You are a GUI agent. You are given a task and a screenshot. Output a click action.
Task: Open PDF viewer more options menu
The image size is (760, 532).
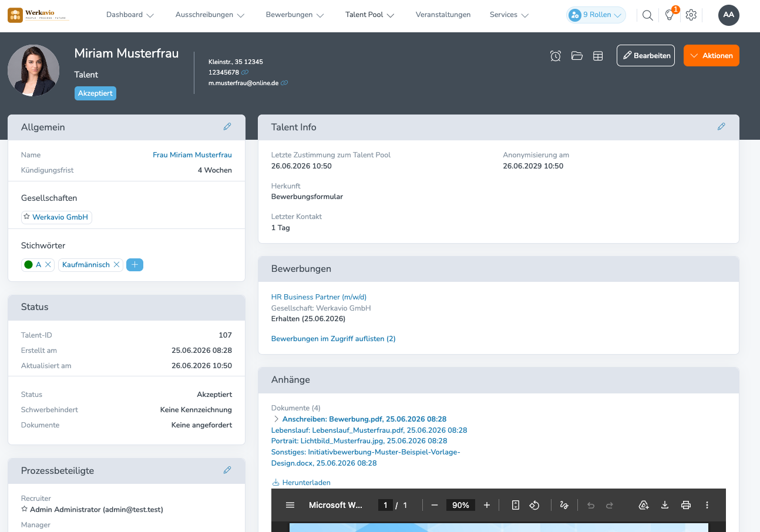tap(707, 505)
